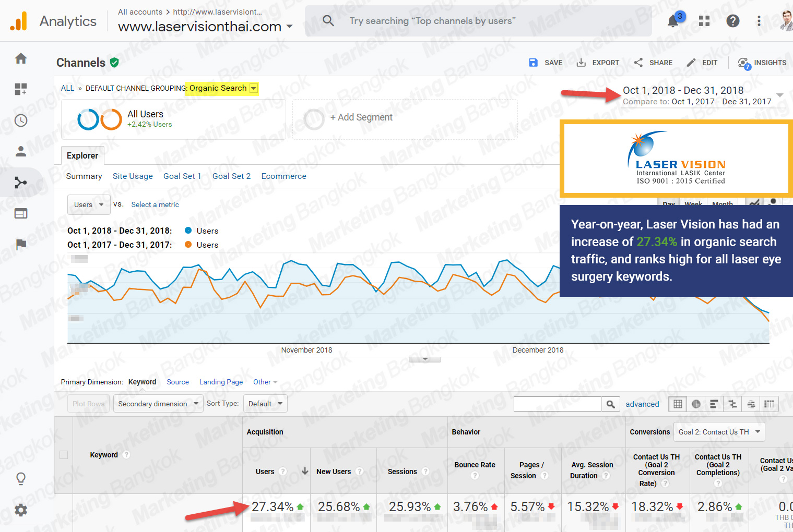
Task: Open the Discover lightbulb sidebar icon
Action: [21, 478]
